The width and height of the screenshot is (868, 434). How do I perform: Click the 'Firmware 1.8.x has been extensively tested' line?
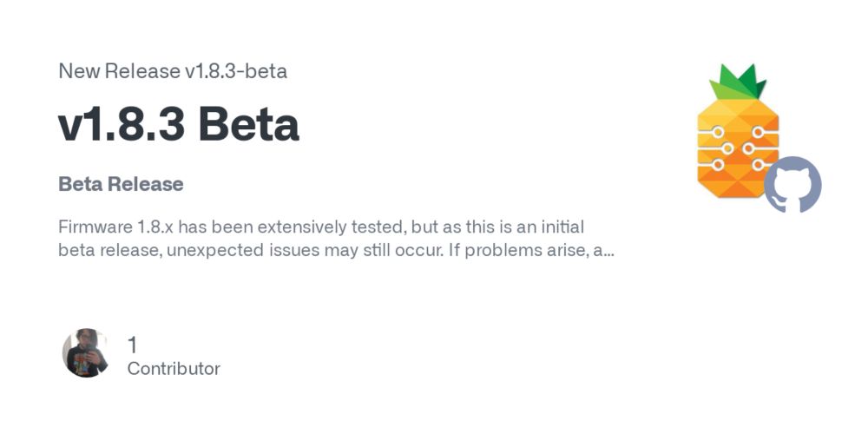point(321,227)
